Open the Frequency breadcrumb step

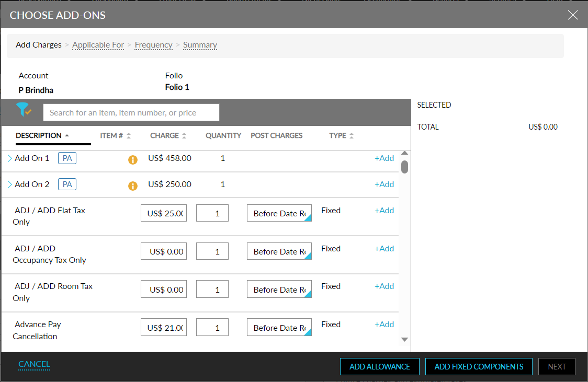(x=153, y=45)
